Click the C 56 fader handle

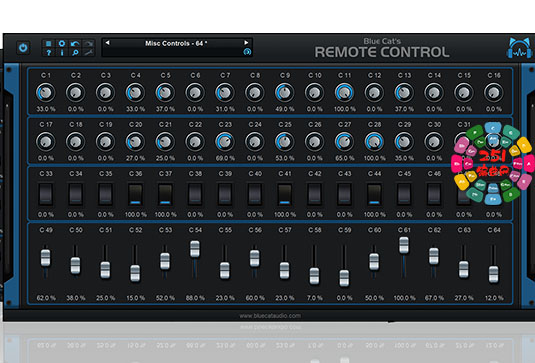255,258
